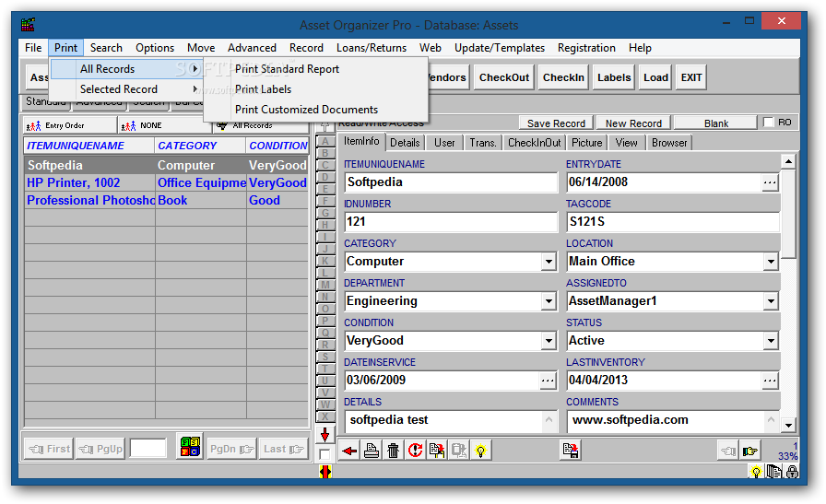The height and width of the screenshot is (504, 826).
Task: Click the up arrow above alphabet strip
Action: click(x=325, y=126)
